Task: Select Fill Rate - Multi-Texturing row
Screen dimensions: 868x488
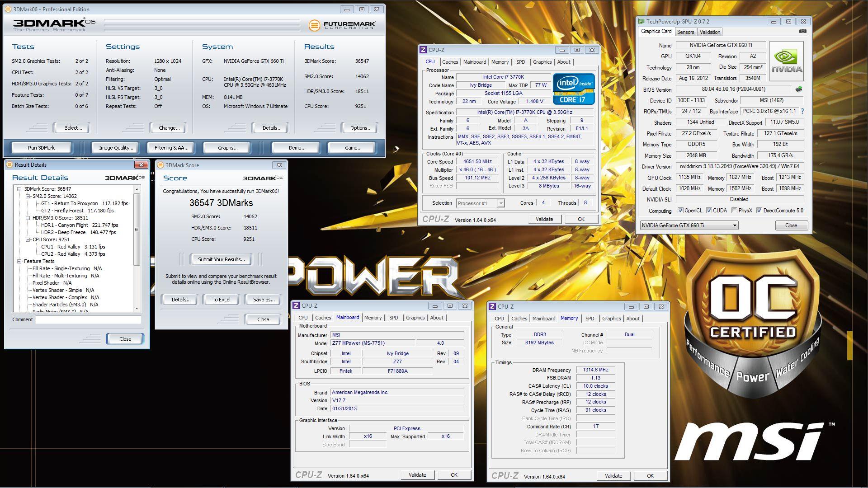Action: [66, 276]
